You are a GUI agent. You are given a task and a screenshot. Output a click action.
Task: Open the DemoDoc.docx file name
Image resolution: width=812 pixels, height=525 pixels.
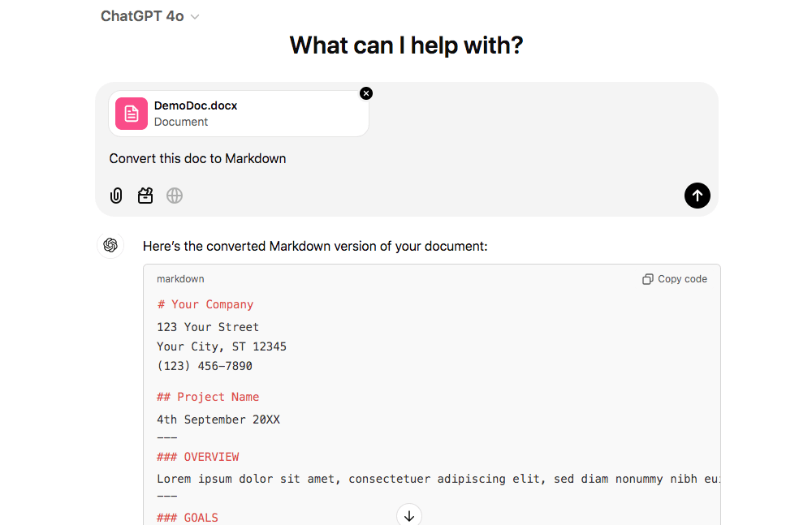point(196,105)
